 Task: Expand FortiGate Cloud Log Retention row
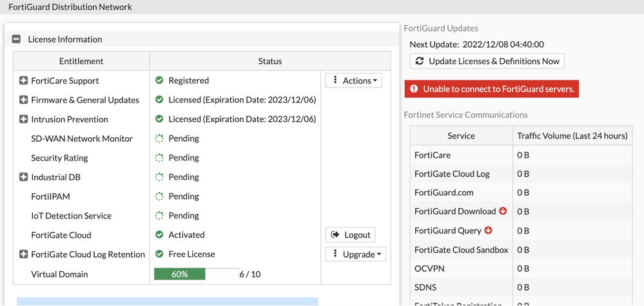coord(23,254)
